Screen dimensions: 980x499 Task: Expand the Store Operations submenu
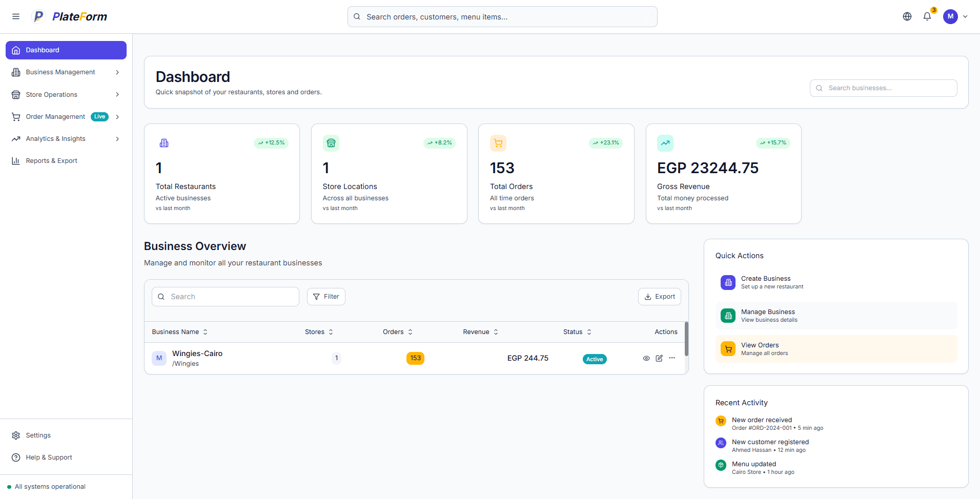point(66,95)
